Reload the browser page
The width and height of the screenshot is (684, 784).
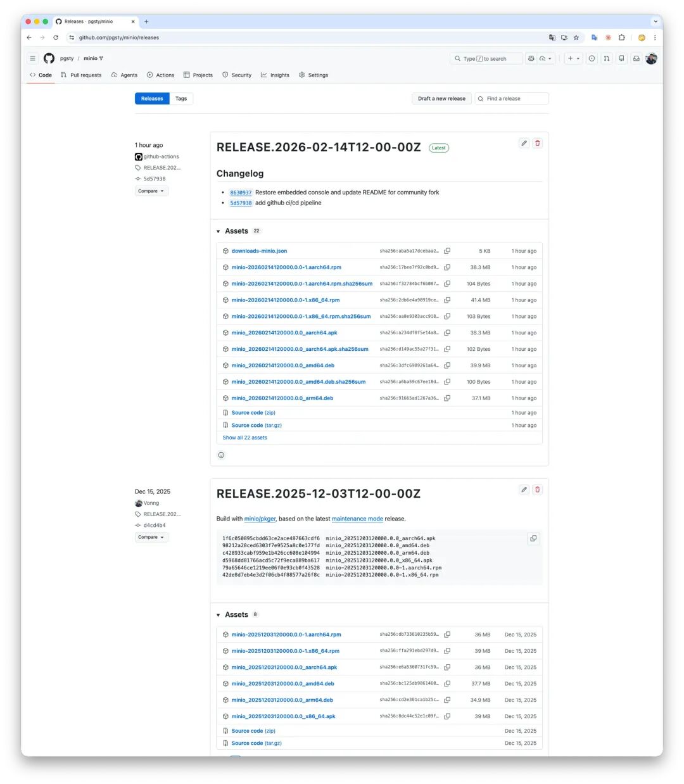click(56, 37)
